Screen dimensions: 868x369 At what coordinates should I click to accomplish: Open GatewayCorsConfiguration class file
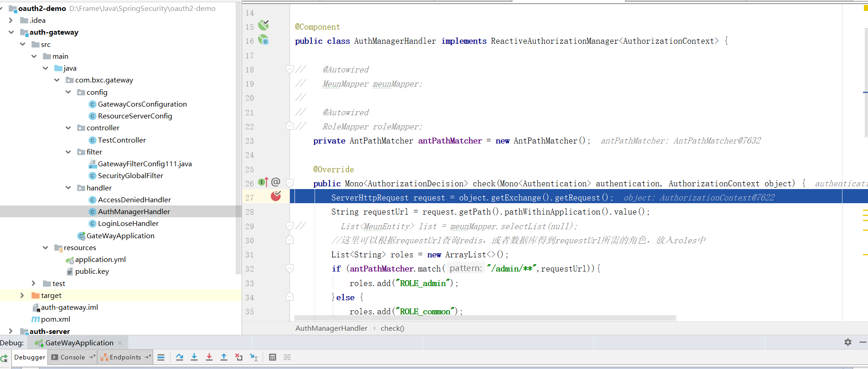pos(142,104)
